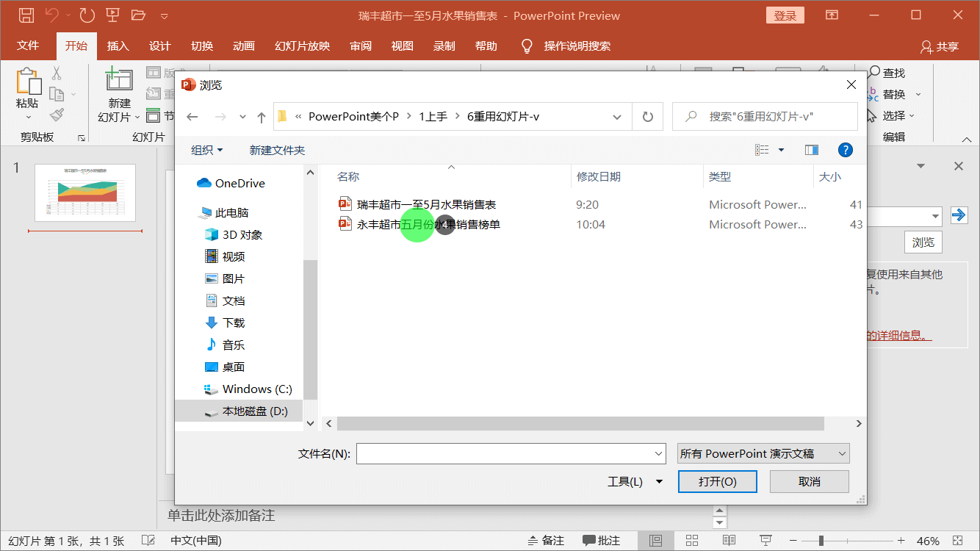Viewport: 980px width, 551px height.
Task: Open the 文件 menu tab
Action: 28,46
